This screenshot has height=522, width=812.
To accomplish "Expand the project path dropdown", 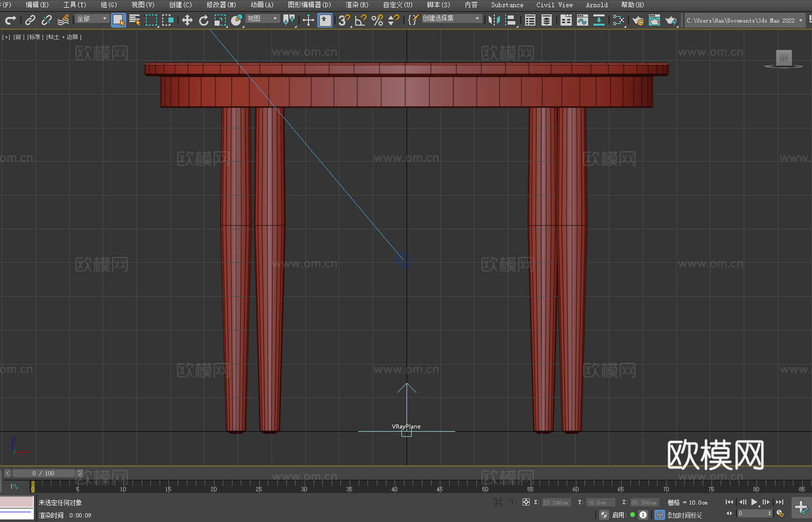I will tap(800, 21).
